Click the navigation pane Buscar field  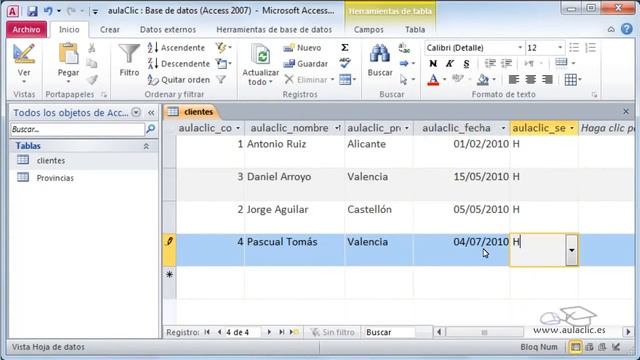(78, 129)
